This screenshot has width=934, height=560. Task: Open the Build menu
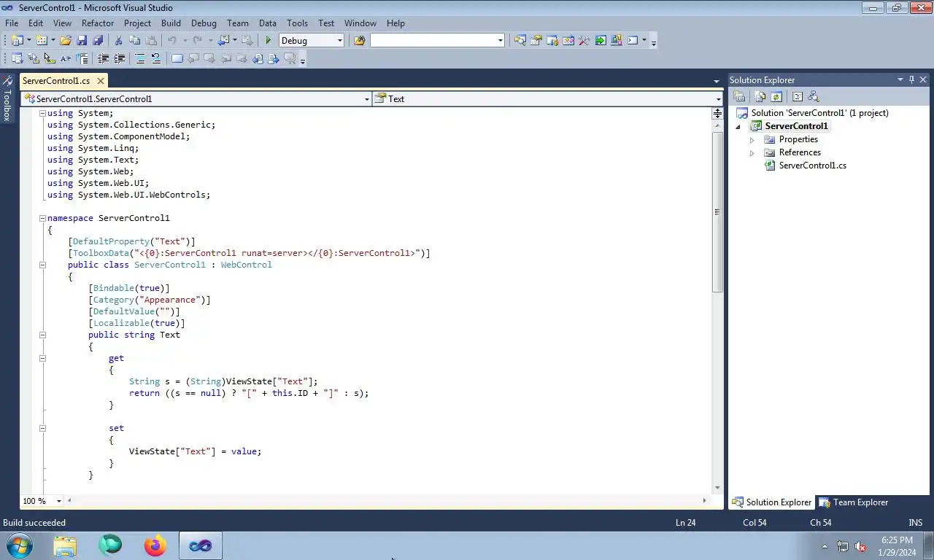pos(171,23)
